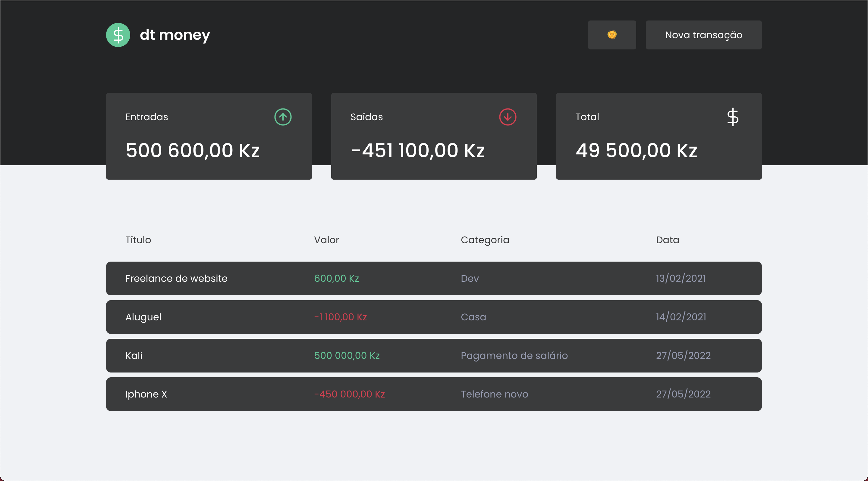Click the Data column header
Image resolution: width=868 pixels, height=481 pixels.
coord(667,240)
